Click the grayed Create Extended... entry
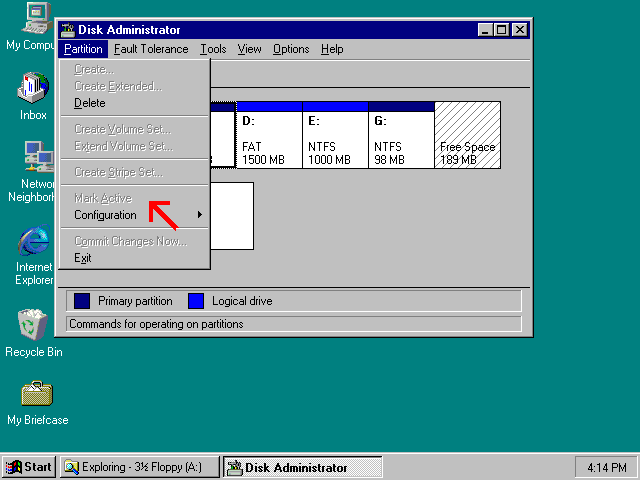Screen dimensions: 640x480 [135, 86]
